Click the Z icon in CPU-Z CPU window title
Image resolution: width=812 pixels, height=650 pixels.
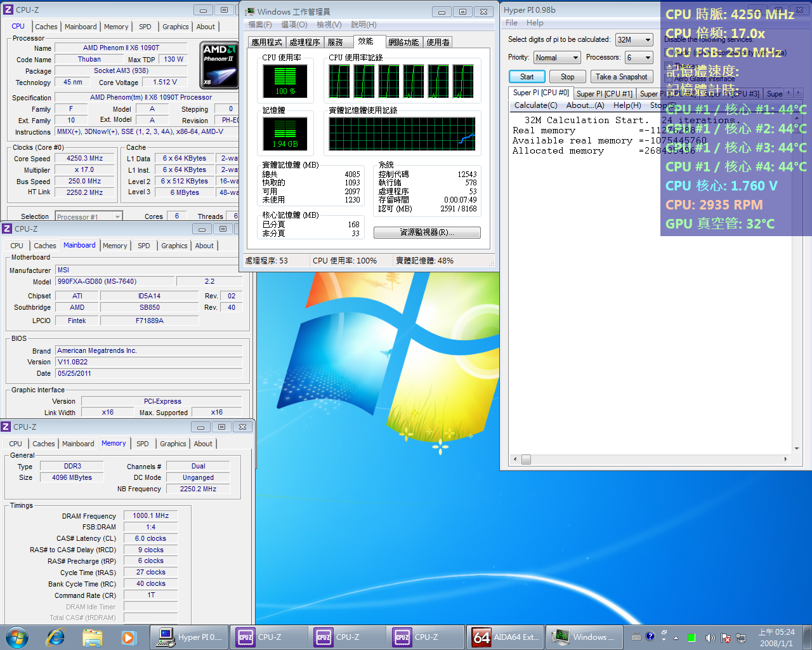click(x=8, y=10)
